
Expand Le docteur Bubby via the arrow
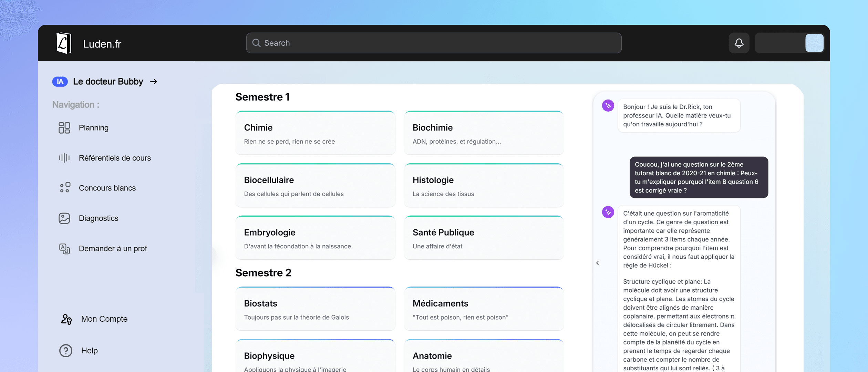[x=154, y=82]
